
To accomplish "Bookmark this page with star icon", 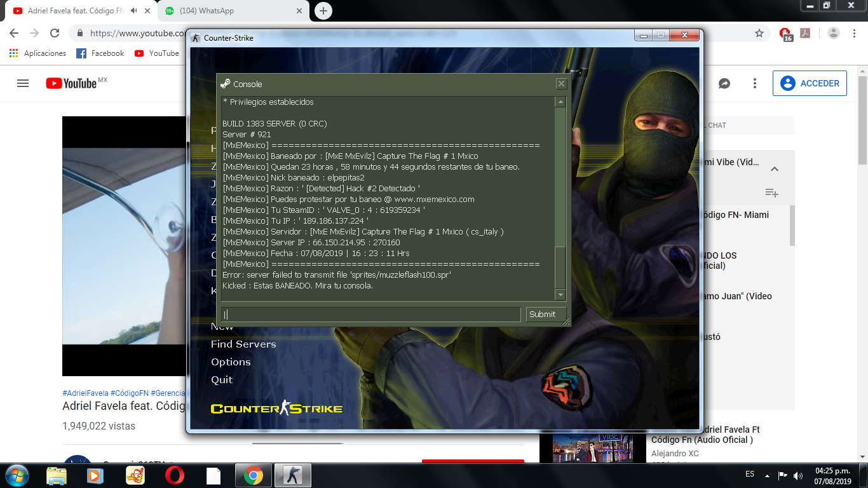I will pos(759,33).
